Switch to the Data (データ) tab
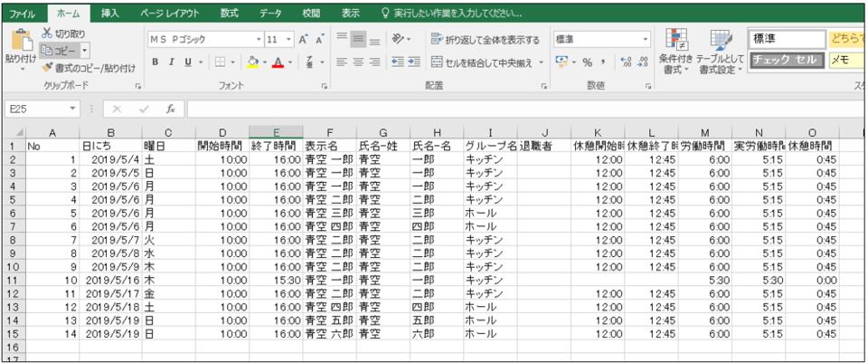The width and height of the screenshot is (868, 363). coord(270,14)
